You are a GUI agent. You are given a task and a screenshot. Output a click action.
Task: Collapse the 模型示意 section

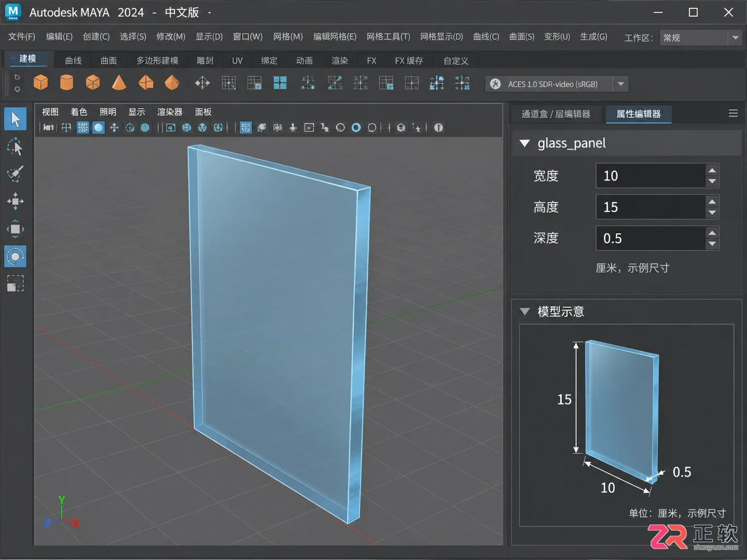[524, 312]
